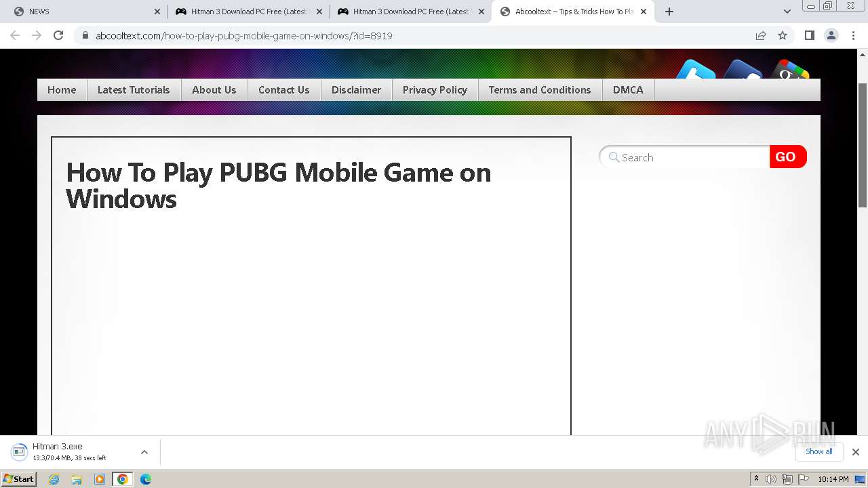
Task: Share this page icon in address bar
Action: pyautogui.click(x=761, y=35)
